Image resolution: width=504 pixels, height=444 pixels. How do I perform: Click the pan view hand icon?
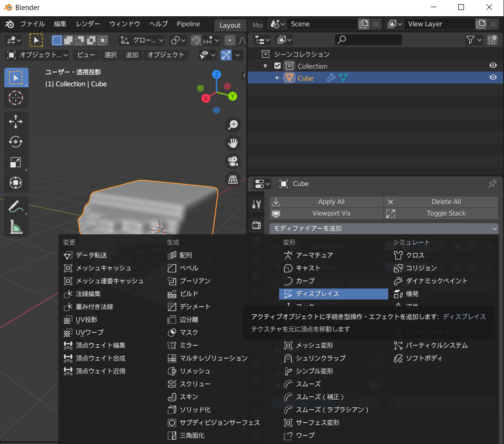(x=233, y=143)
